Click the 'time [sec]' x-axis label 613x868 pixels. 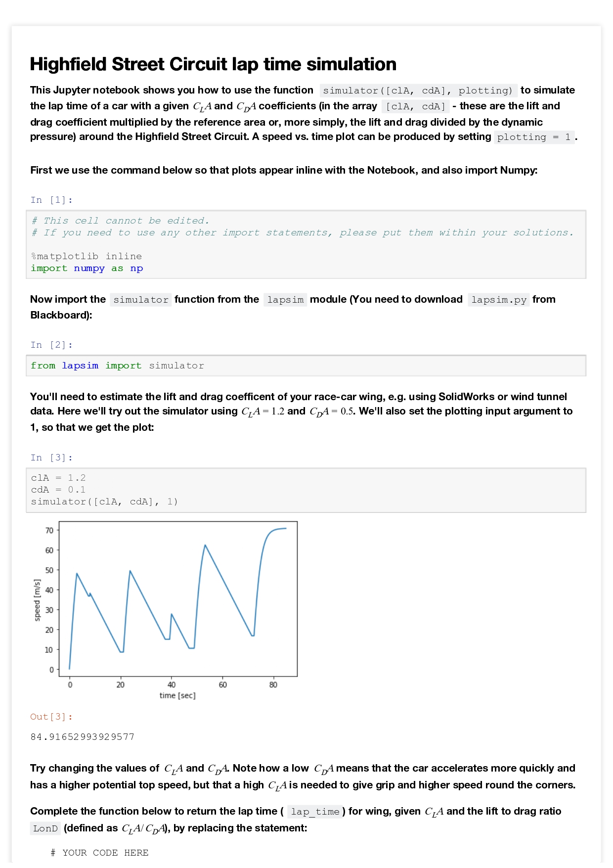click(177, 695)
